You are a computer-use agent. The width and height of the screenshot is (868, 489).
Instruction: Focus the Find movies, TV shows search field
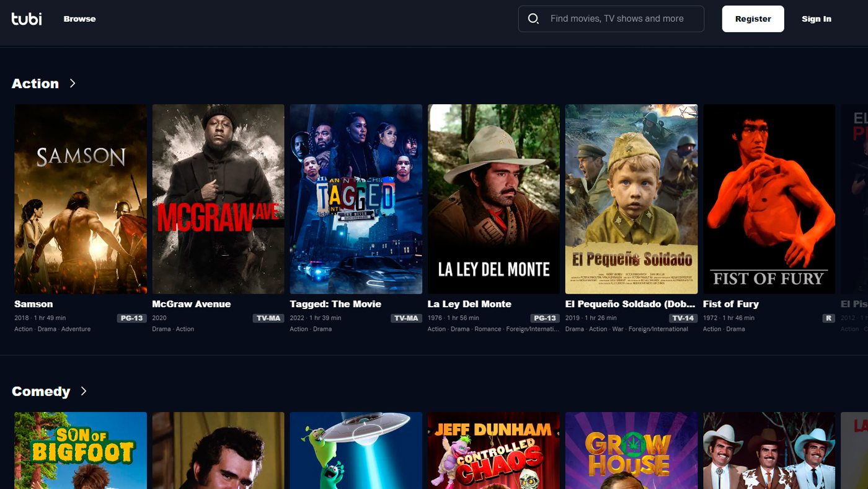pos(611,19)
